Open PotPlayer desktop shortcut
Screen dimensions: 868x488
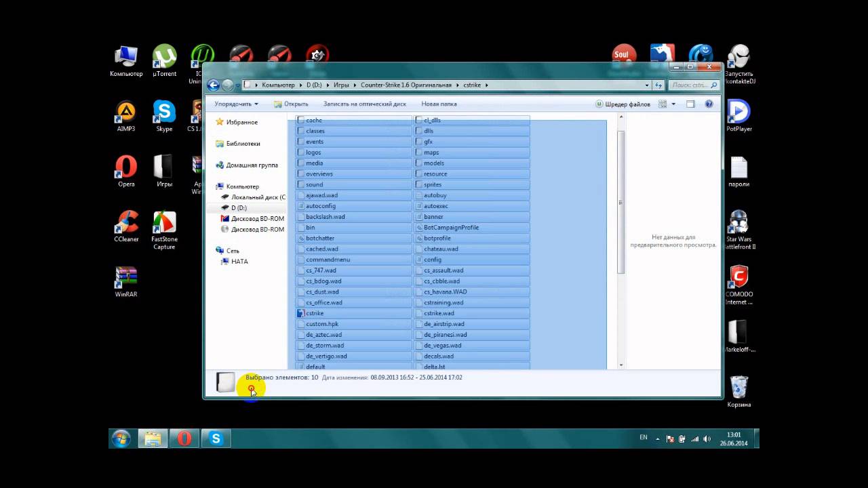(738, 116)
